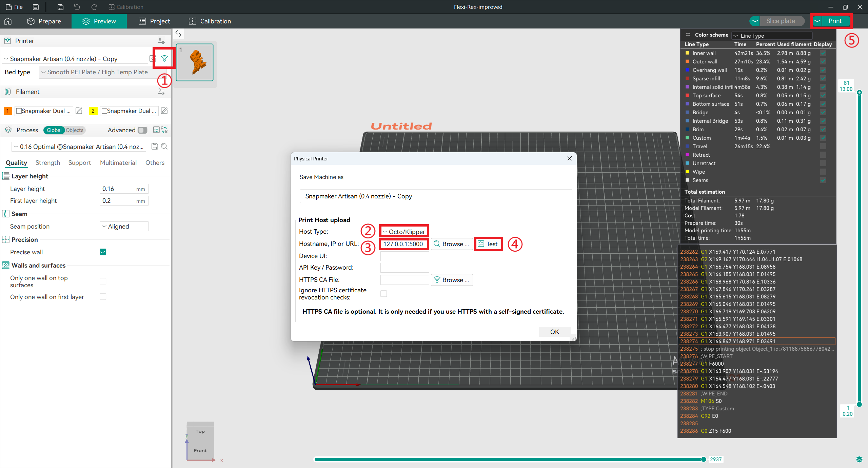Click the WiFi printer connection icon
This screenshot has width=868, height=468.
[164, 58]
